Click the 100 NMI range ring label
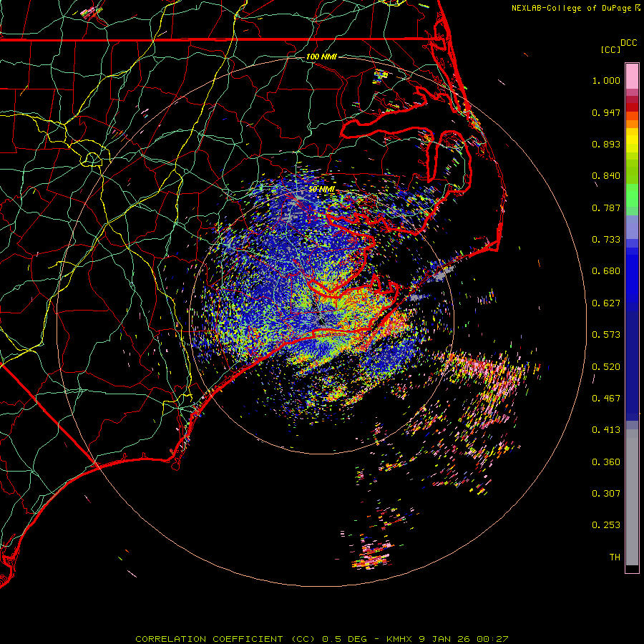 (321, 57)
